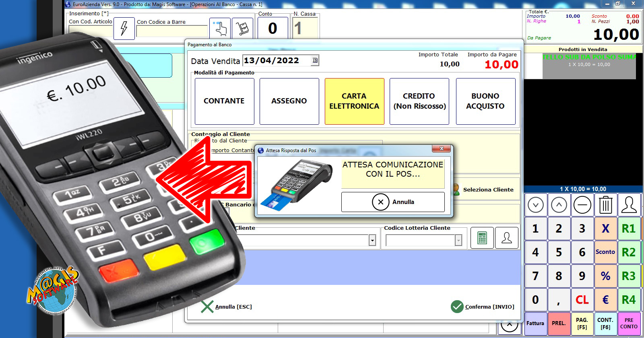644x338 pixels.
Task: Click the touch hand pointer icon
Action: point(220,28)
